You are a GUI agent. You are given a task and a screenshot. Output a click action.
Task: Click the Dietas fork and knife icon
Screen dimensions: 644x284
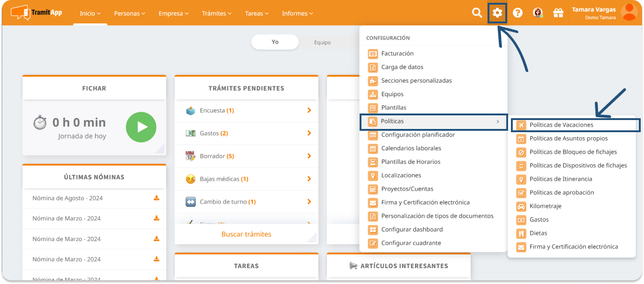click(x=521, y=233)
